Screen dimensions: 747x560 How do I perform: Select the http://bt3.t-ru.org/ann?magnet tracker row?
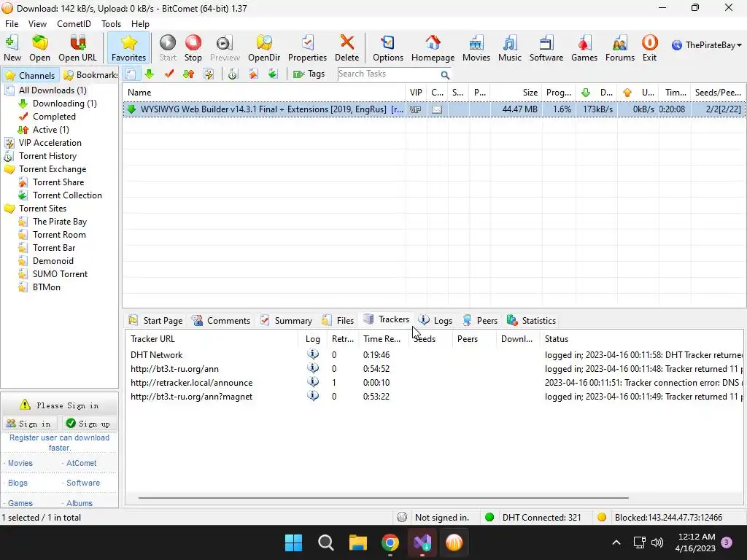click(x=433, y=397)
